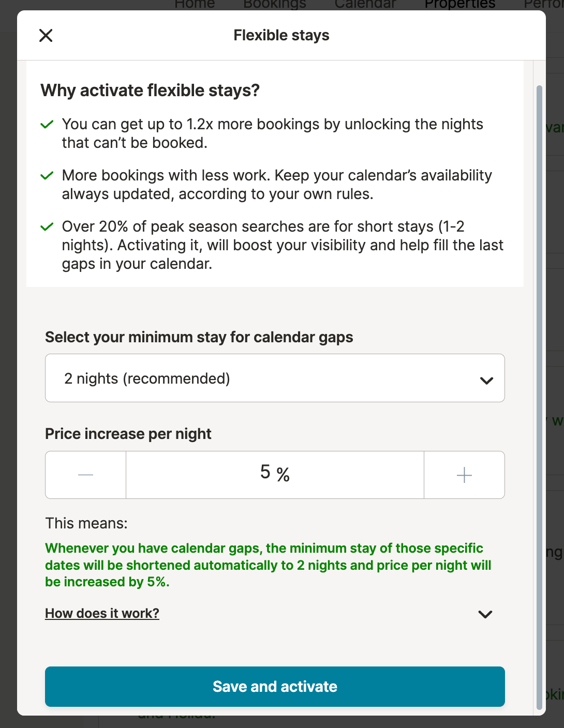This screenshot has height=728, width=564.
Task: Click the green checkmark beside 1.2x more bookings
Action: (x=47, y=125)
